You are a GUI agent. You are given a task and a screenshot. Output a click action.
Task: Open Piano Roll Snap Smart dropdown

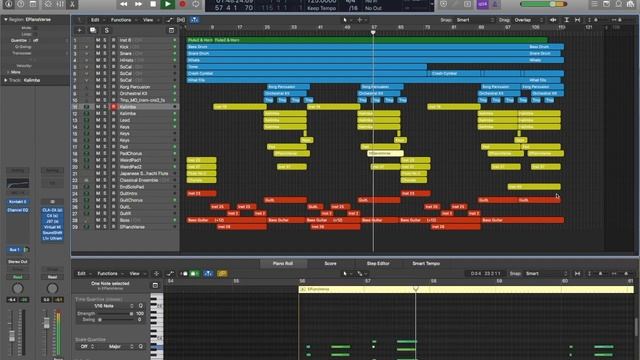(545, 273)
